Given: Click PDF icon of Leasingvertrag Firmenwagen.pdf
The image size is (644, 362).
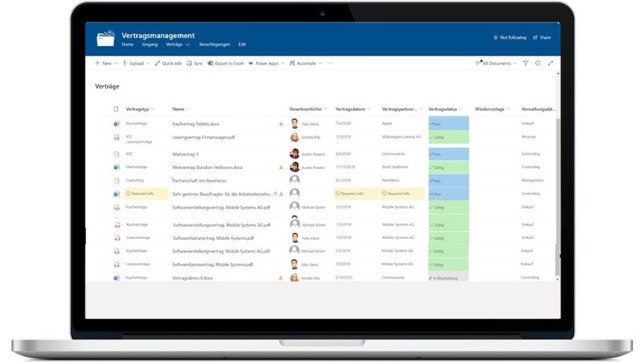Looking at the screenshot, I should [117, 137].
